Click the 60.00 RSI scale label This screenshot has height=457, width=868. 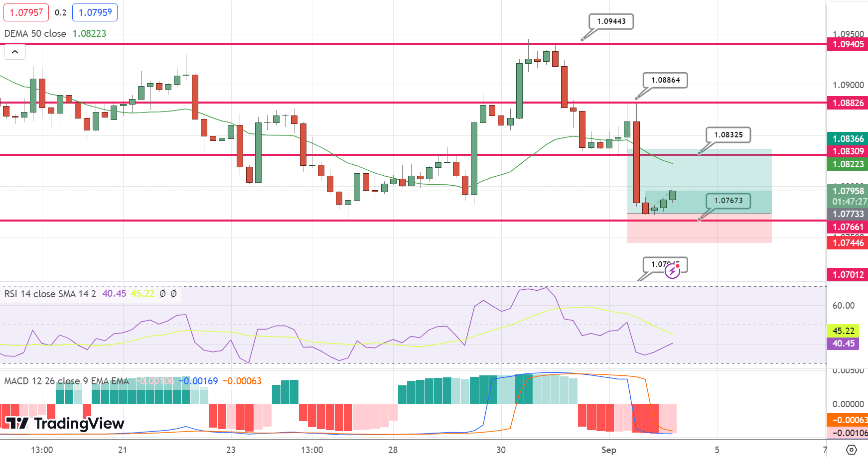coord(843,306)
